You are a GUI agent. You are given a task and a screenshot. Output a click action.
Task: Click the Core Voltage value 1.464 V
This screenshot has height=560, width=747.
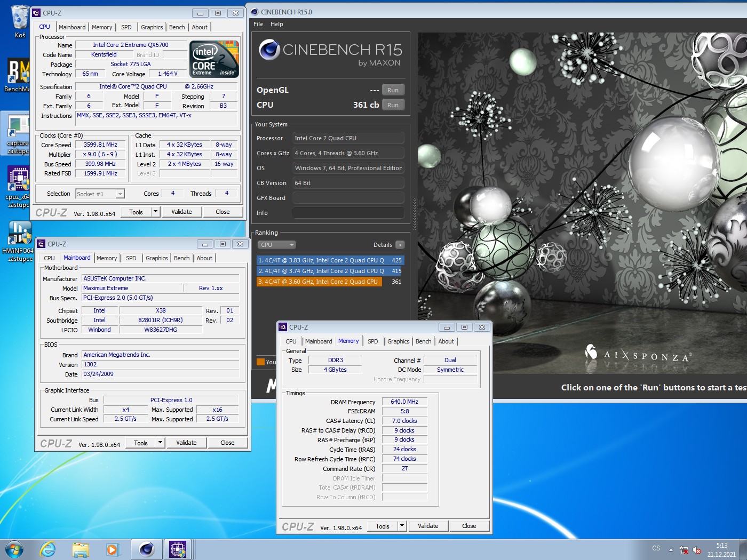[168, 74]
